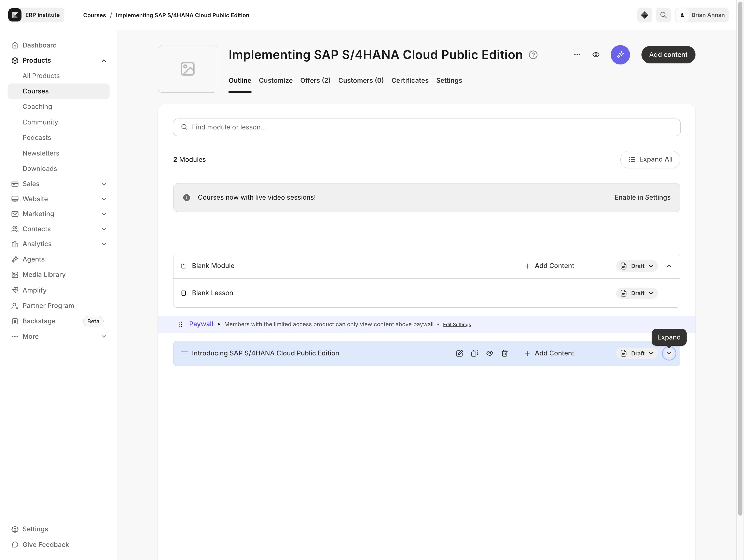Preview the Introducing SAP S/4HANA module eye icon
This screenshot has width=744, height=560.
click(490, 353)
